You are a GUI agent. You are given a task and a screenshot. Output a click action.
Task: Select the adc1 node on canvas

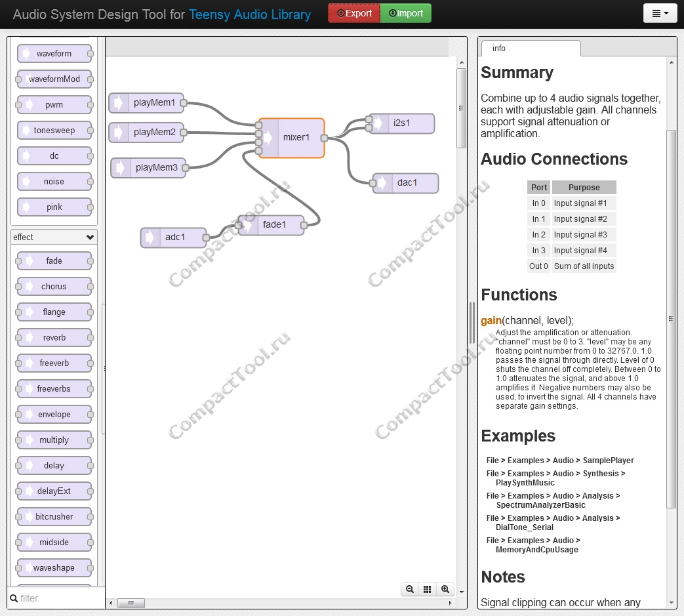[173, 237]
